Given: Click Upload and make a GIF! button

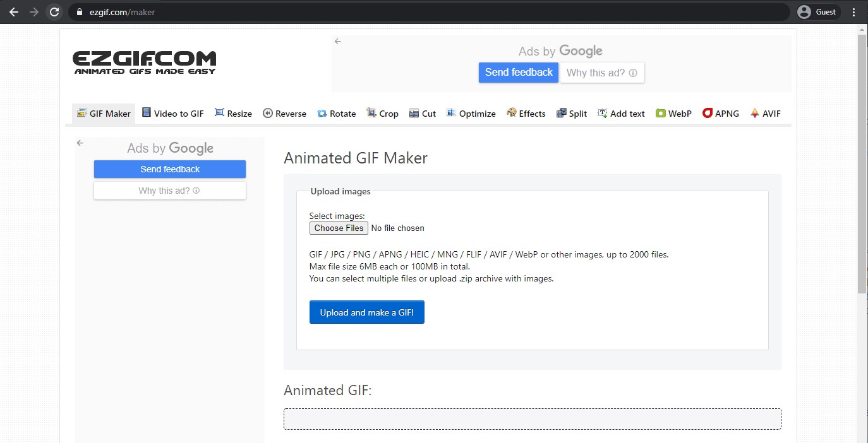Looking at the screenshot, I should pos(367,312).
